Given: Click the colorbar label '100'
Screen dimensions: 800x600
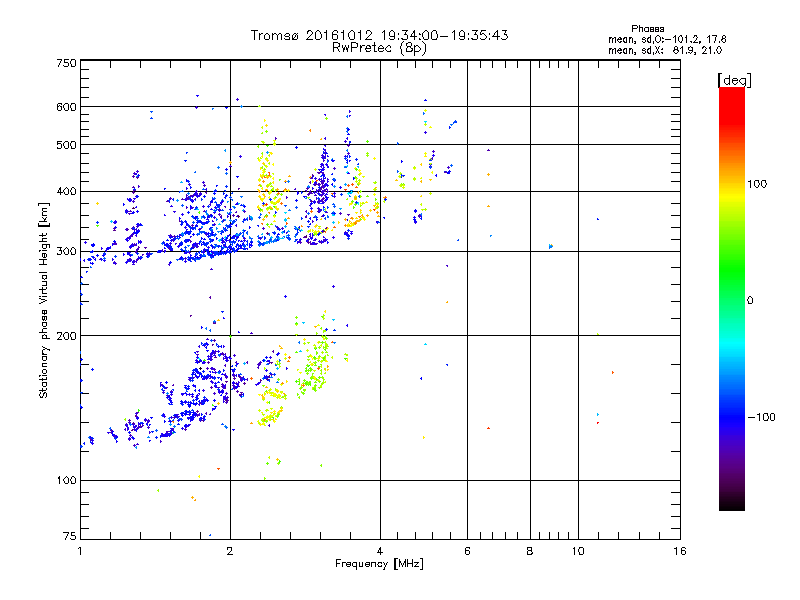Looking at the screenshot, I should [x=757, y=184].
